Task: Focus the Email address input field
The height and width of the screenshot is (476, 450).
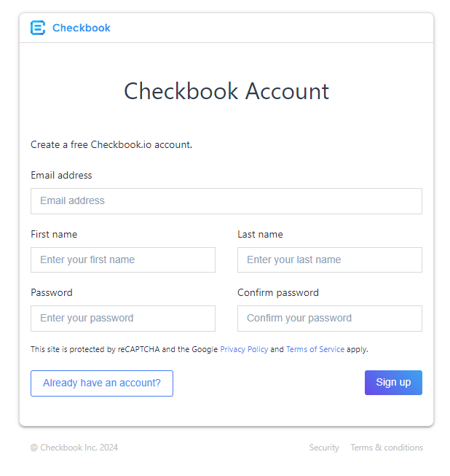Action: pyautogui.click(x=226, y=201)
